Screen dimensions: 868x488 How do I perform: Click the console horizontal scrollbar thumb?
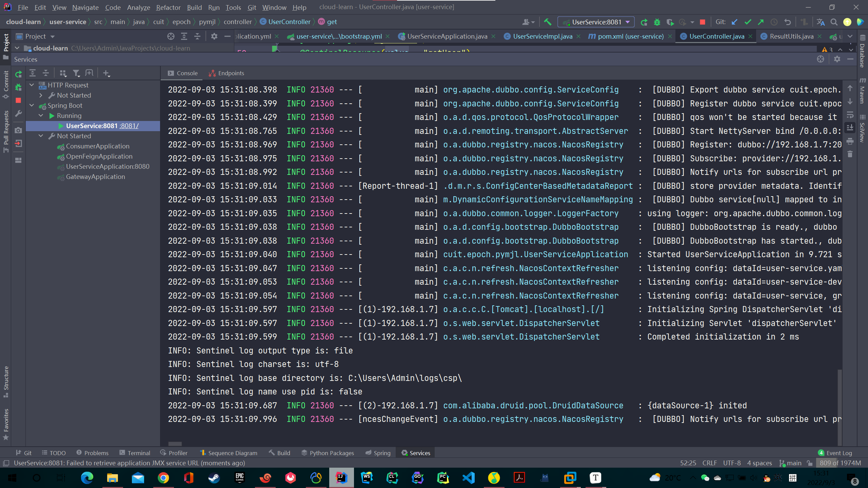coord(175,444)
